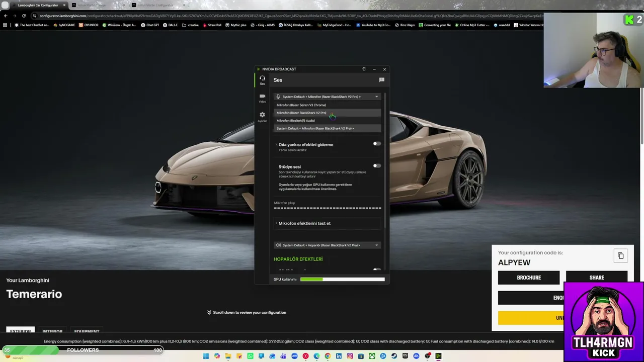Open the Ses audio section icon
Screen dimensions: 644x362
tap(262, 79)
